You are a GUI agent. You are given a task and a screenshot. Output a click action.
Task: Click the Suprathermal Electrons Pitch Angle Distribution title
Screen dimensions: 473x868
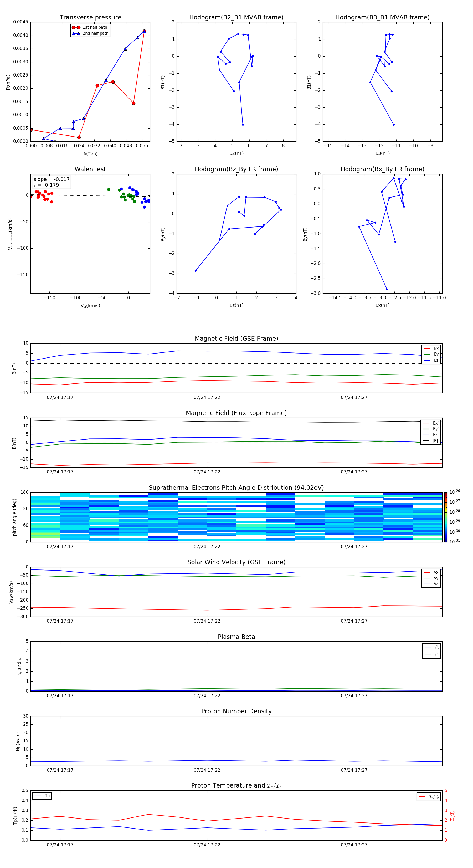(x=236, y=488)
